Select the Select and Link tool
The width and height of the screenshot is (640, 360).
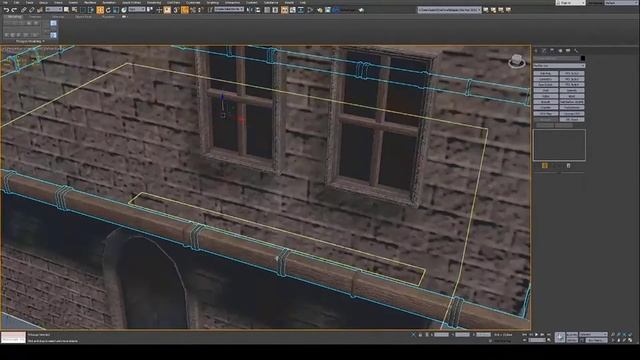(x=23, y=10)
